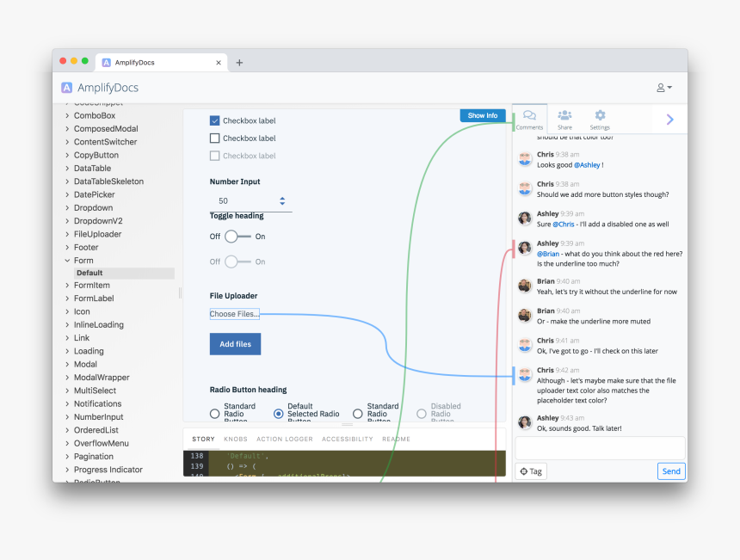The image size is (740, 560).
Task: Open the OverflowMenu tree item
Action: (x=101, y=444)
